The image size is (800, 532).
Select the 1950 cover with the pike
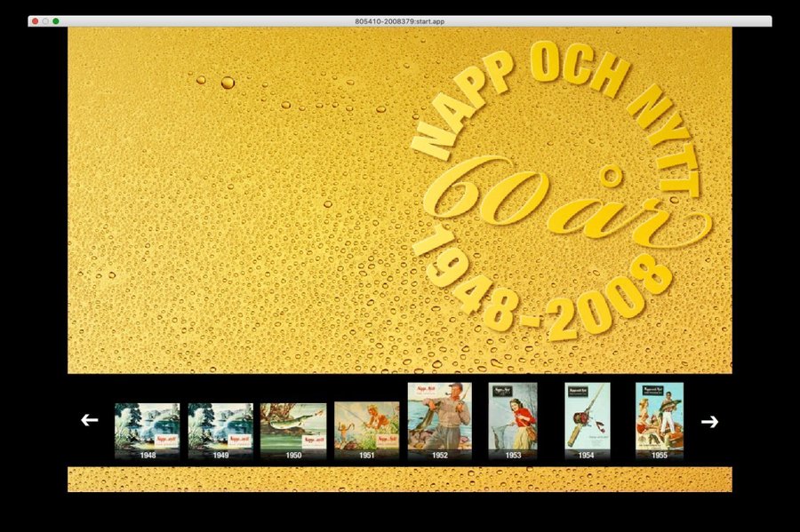point(293,431)
